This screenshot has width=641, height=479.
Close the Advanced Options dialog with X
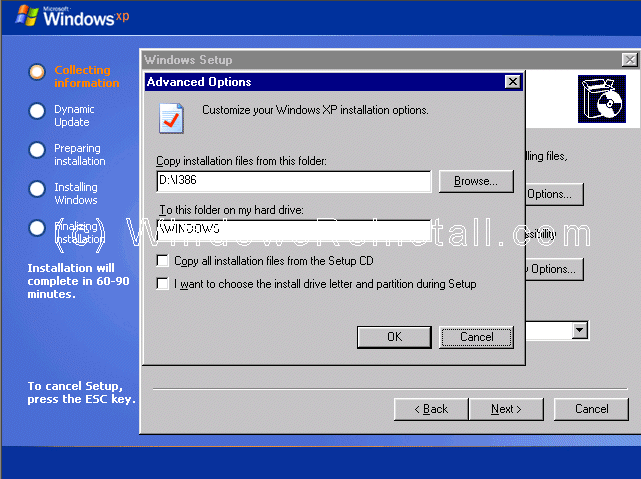[513, 82]
